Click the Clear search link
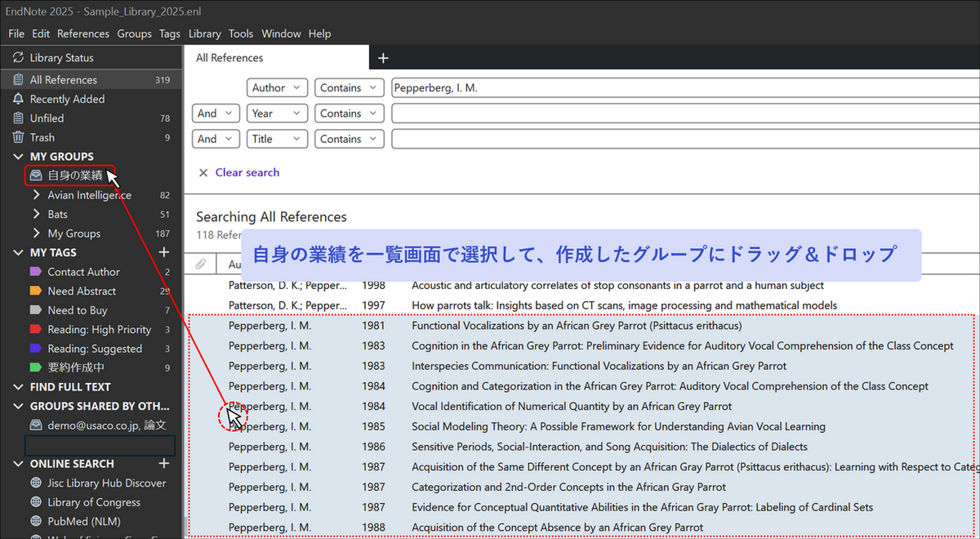This screenshot has width=980, height=539. tap(247, 172)
